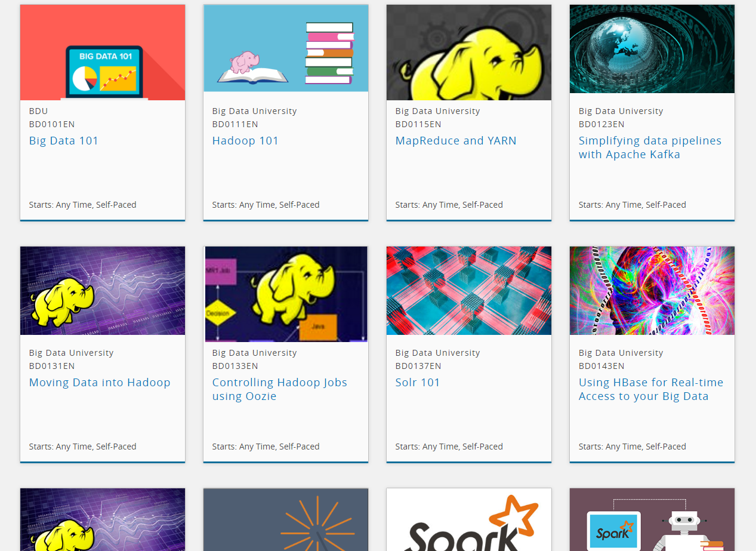This screenshot has width=756, height=551.
Task: Click the orange starburst course thumbnail
Action: (286, 520)
